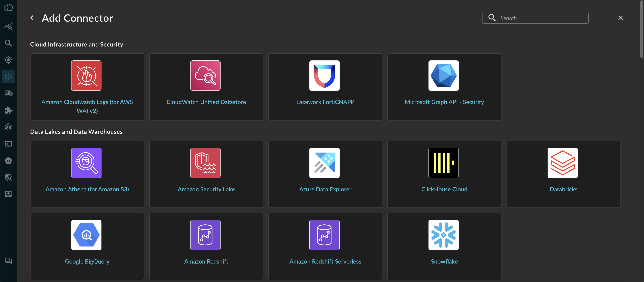This screenshot has height=282, width=644.
Task: Open the Amazon Redshift Serverless link
Action: tap(325, 262)
